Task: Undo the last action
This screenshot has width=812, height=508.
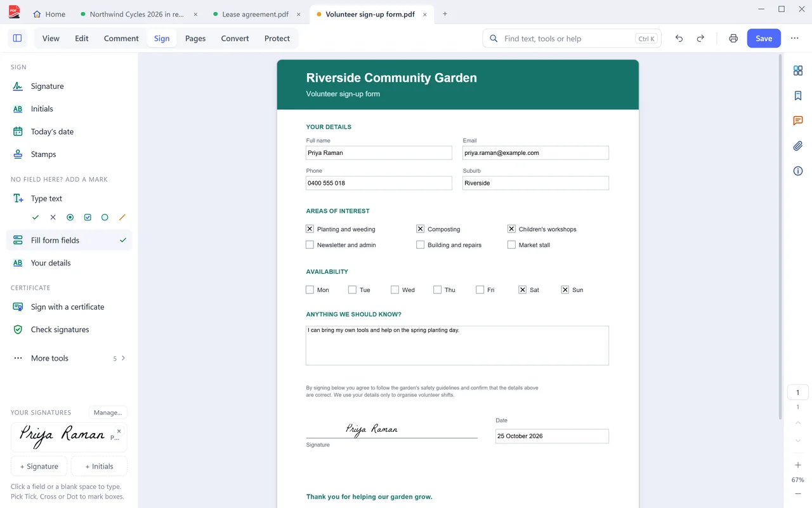Action: (x=679, y=38)
